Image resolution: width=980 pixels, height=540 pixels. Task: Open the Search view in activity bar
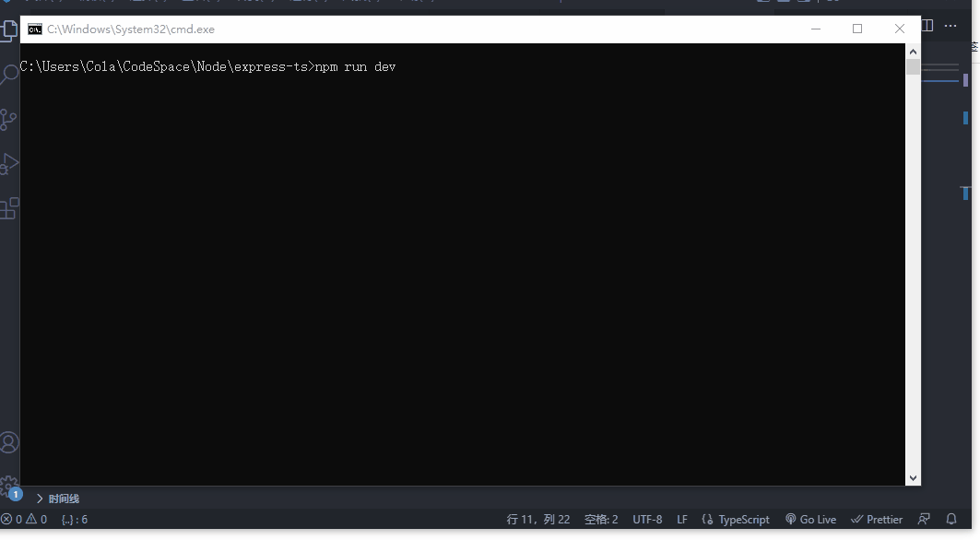pyautogui.click(x=8, y=75)
